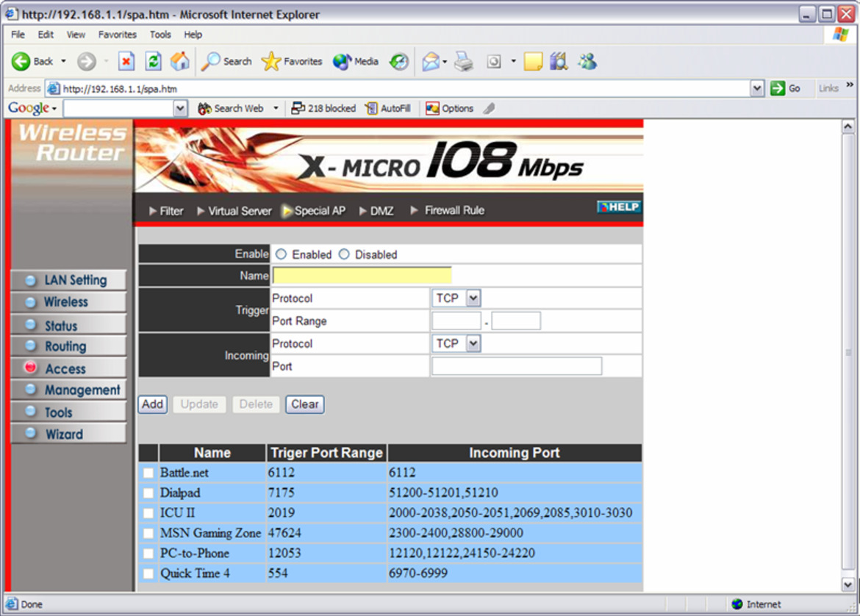
Task: Click AutoFill in the Google toolbar
Action: point(388,109)
